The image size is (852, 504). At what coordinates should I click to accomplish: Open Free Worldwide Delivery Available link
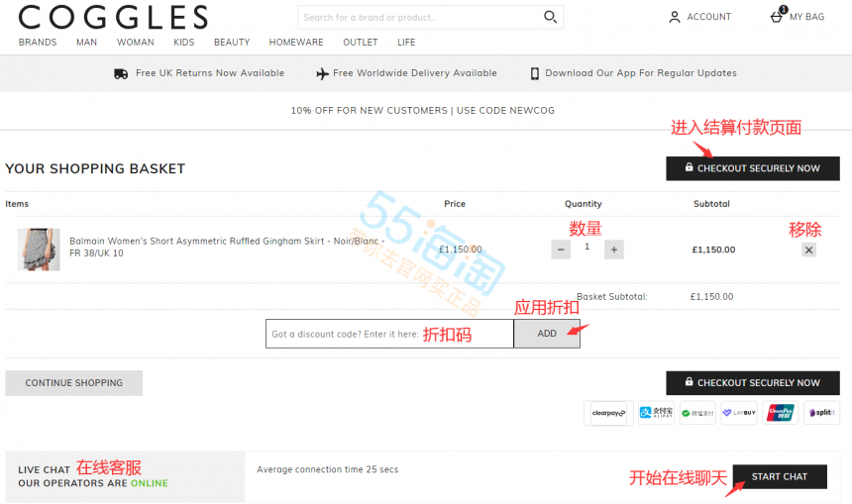point(414,72)
